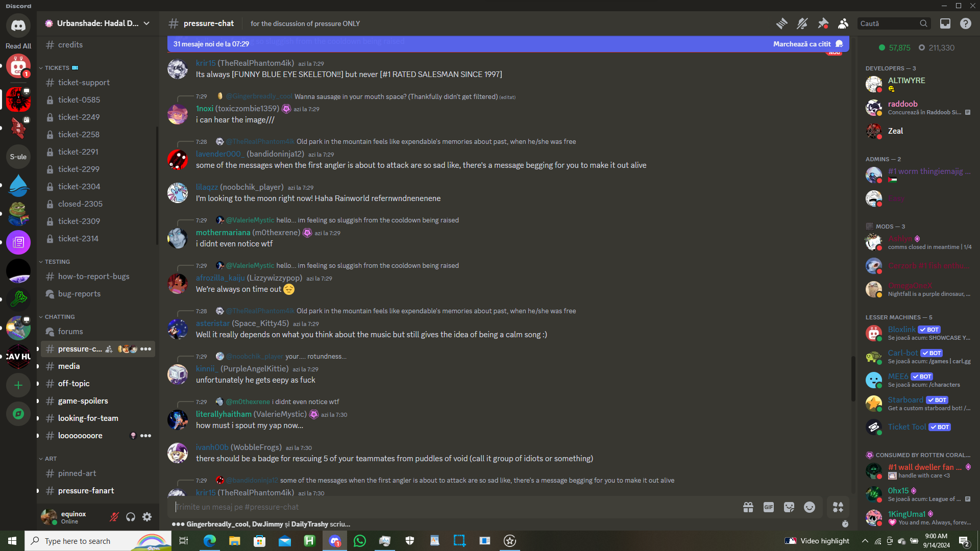Viewport: 980px width, 551px height.
Task: Switch to off-topic channel
Action: (73, 384)
